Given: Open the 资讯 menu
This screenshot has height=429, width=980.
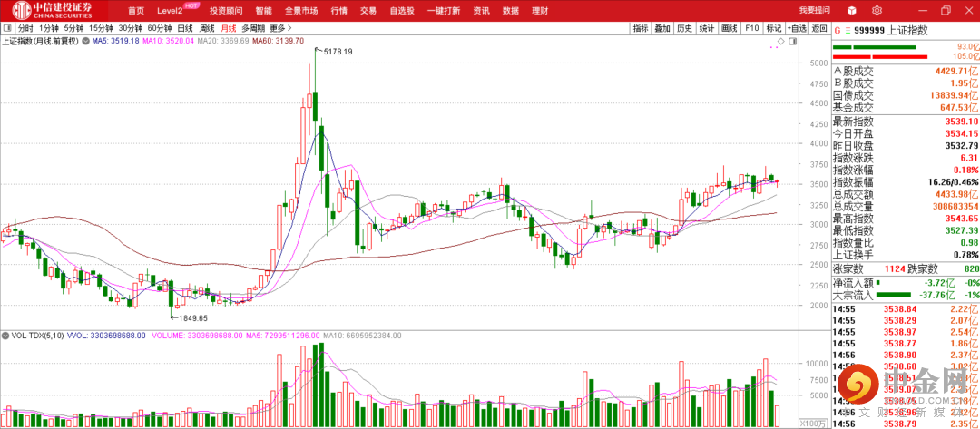Looking at the screenshot, I should [481, 11].
